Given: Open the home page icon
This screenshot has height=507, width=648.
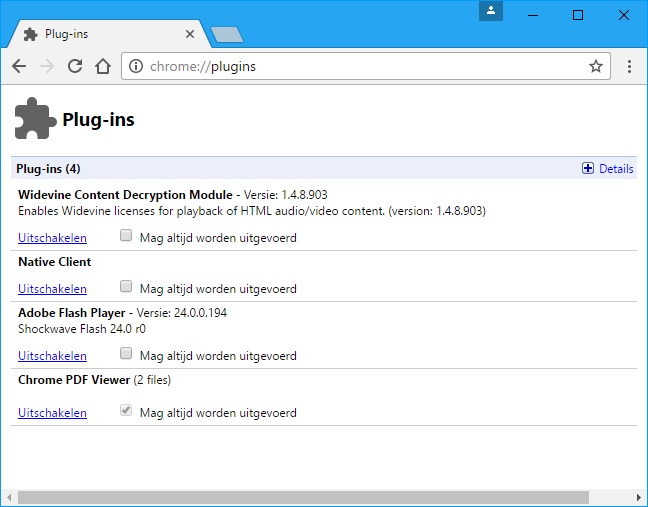Looking at the screenshot, I should click(x=103, y=66).
